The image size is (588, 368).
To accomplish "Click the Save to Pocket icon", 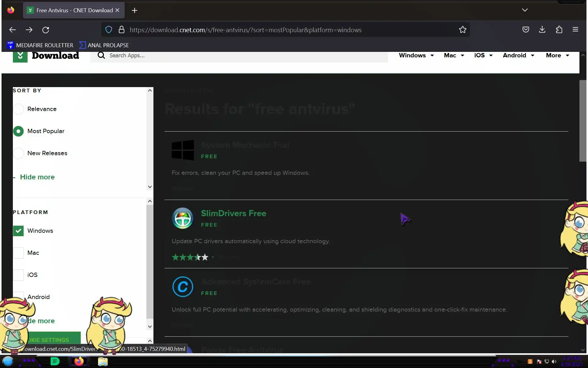I will click(x=526, y=30).
